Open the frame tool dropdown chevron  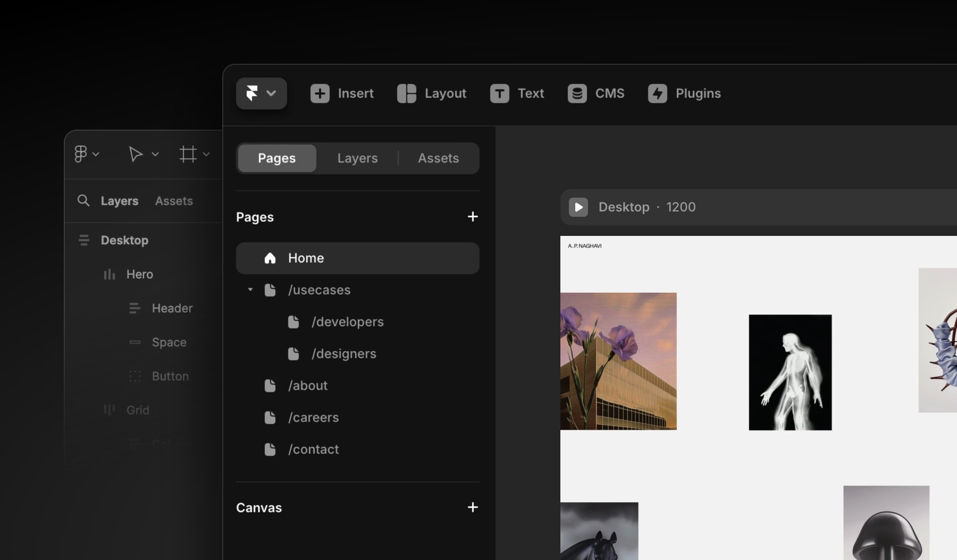click(207, 154)
